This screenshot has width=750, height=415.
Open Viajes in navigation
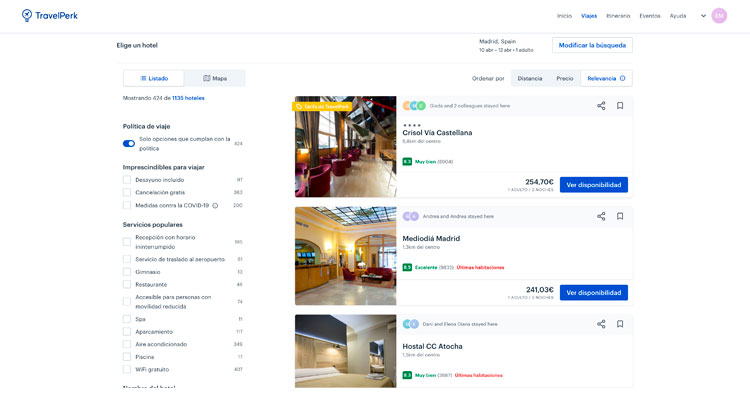[589, 16]
